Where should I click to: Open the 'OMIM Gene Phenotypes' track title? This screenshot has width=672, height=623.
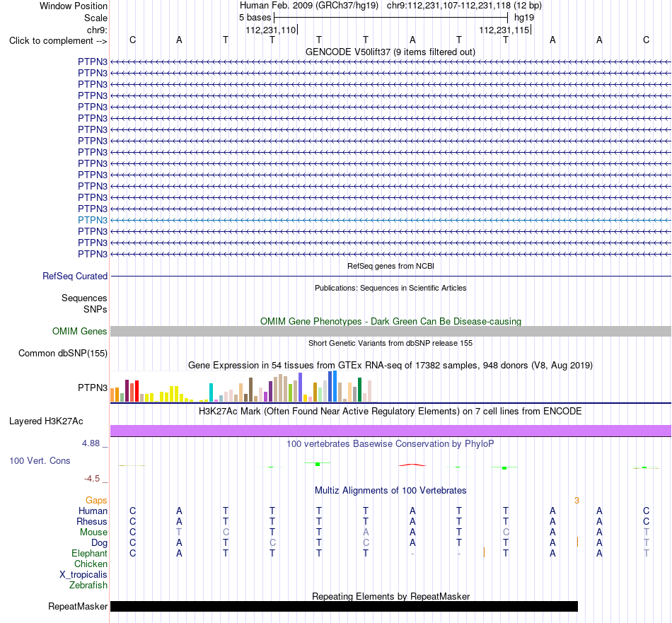(390, 321)
